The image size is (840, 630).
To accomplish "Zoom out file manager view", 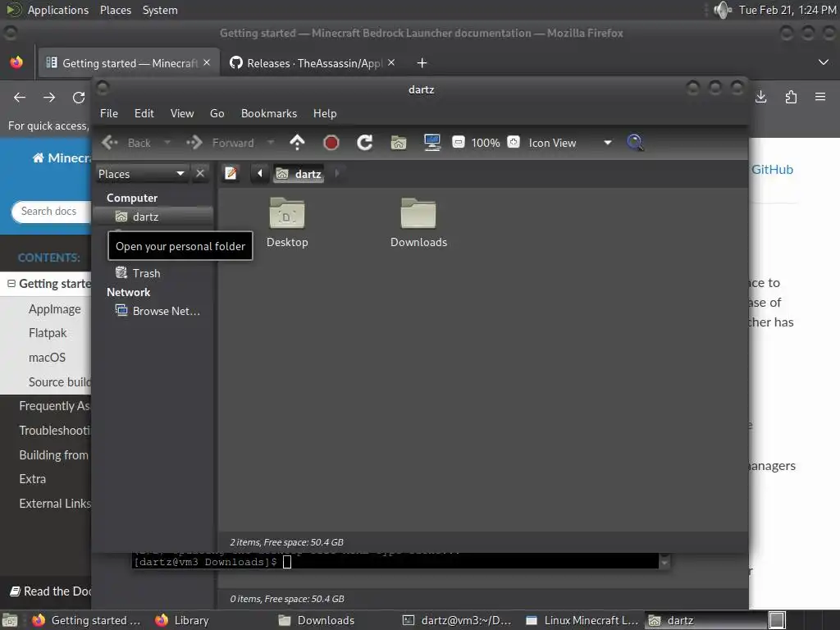I will (x=458, y=142).
